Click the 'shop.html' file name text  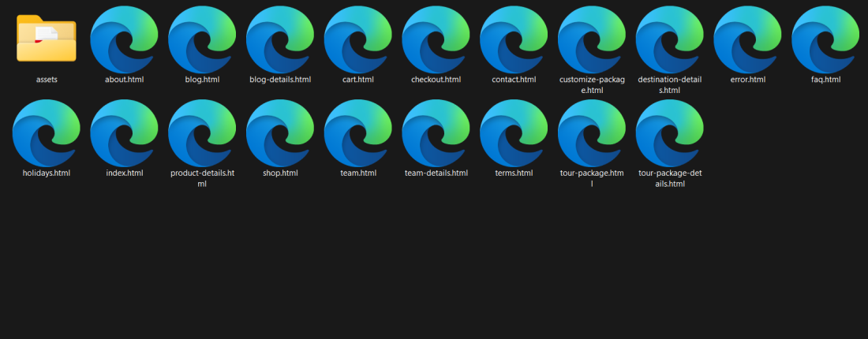tap(280, 173)
